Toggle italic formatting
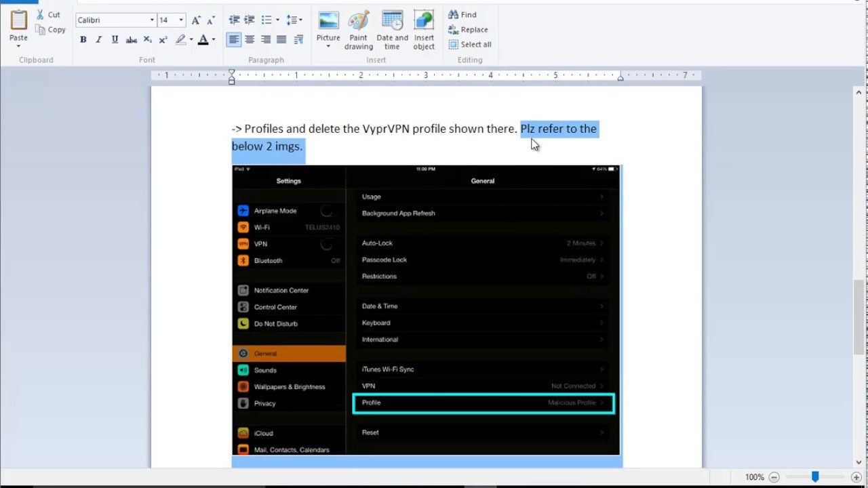The height and width of the screenshot is (488, 868). pyautogui.click(x=98, y=40)
